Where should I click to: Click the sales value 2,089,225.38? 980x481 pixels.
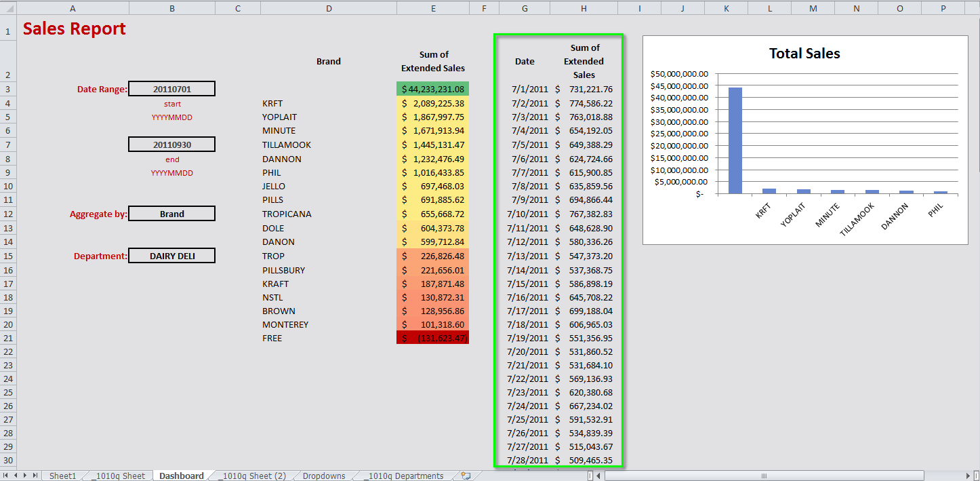(x=433, y=103)
